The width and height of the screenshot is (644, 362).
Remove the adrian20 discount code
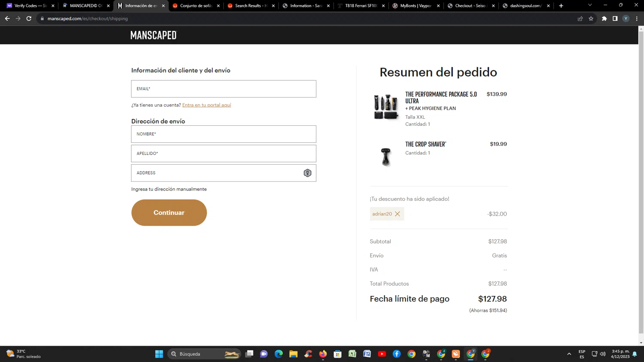[x=398, y=214]
